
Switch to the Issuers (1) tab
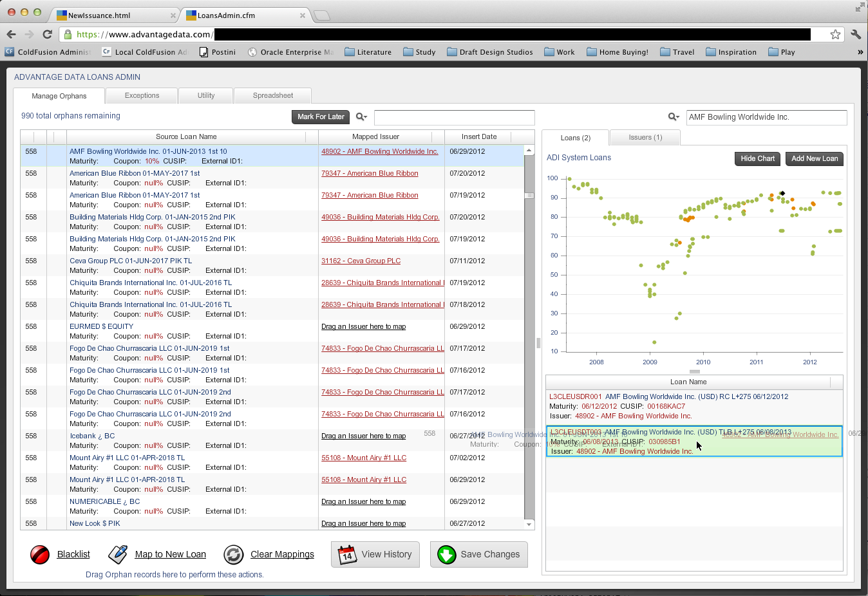(x=645, y=137)
